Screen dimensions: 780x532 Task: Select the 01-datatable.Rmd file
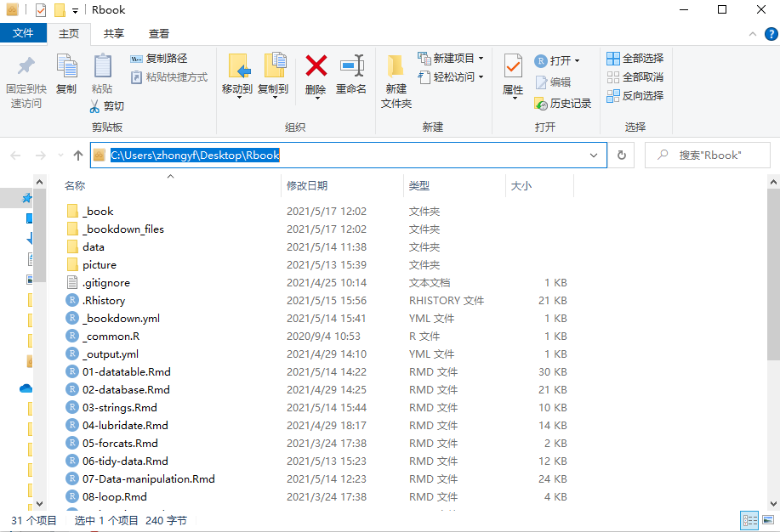[x=127, y=371]
